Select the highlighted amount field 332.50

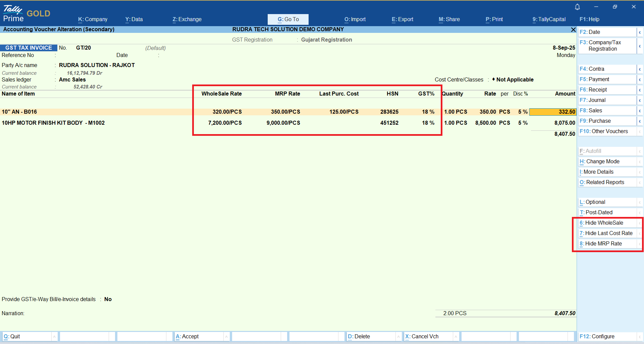pyautogui.click(x=552, y=112)
